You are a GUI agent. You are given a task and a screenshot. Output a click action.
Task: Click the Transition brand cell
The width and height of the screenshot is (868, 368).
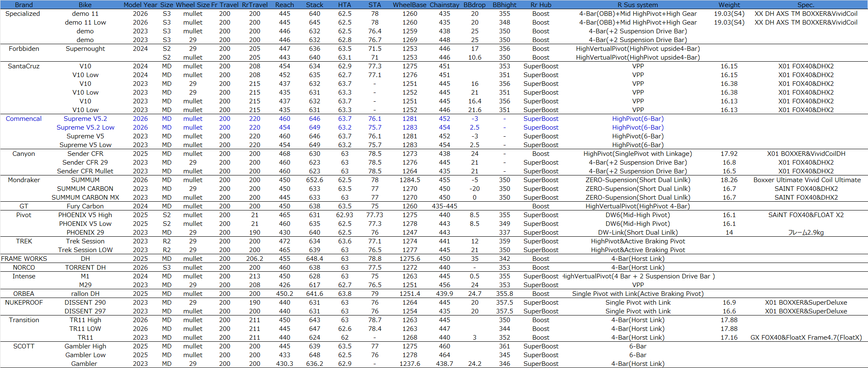24,320
